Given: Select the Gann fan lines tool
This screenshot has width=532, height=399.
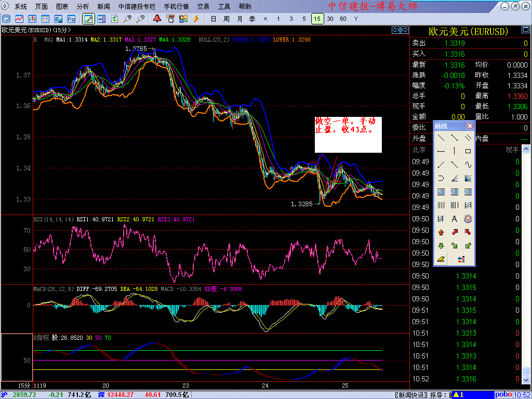Looking at the screenshot, I should coord(468,179).
